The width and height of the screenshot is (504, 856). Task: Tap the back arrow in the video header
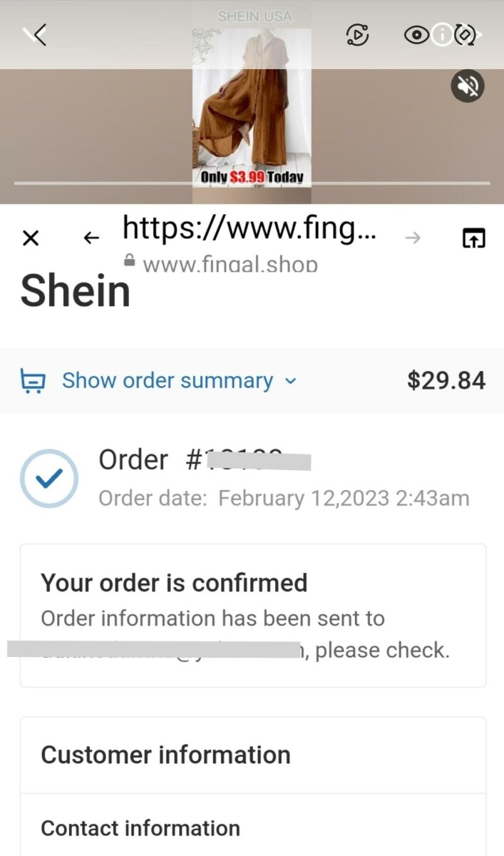pos(36,34)
